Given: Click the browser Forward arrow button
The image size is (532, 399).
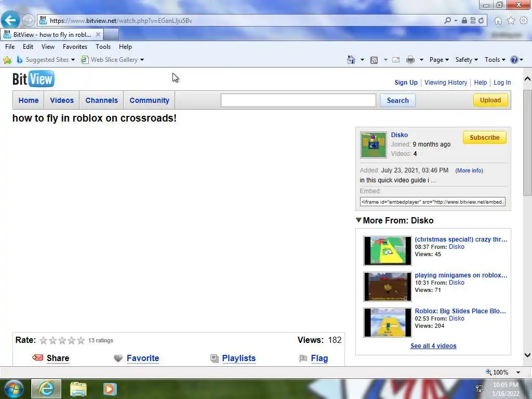Looking at the screenshot, I should point(28,20).
